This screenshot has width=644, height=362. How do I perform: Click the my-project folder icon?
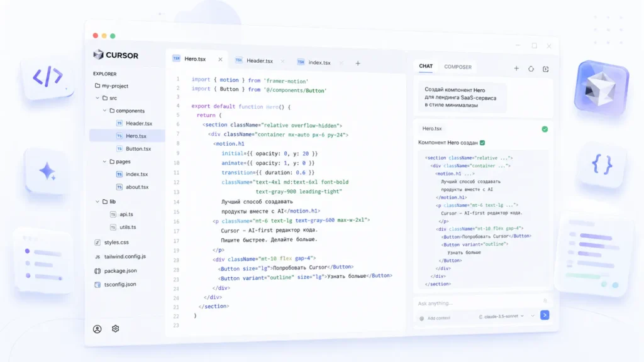pos(97,85)
